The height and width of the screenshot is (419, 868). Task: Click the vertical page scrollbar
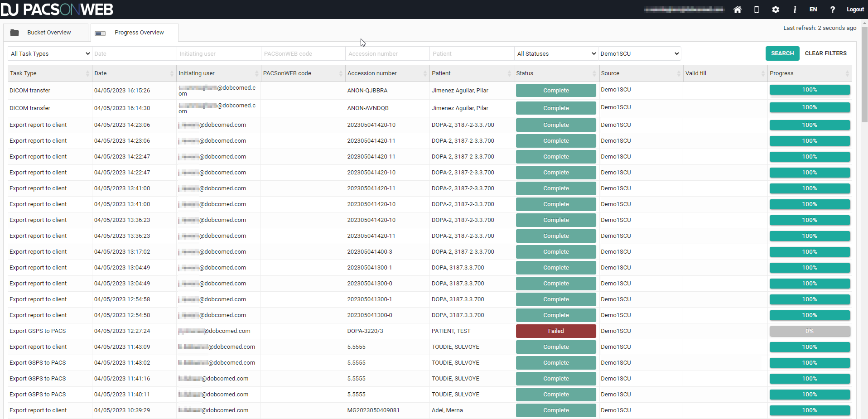tap(864, 75)
